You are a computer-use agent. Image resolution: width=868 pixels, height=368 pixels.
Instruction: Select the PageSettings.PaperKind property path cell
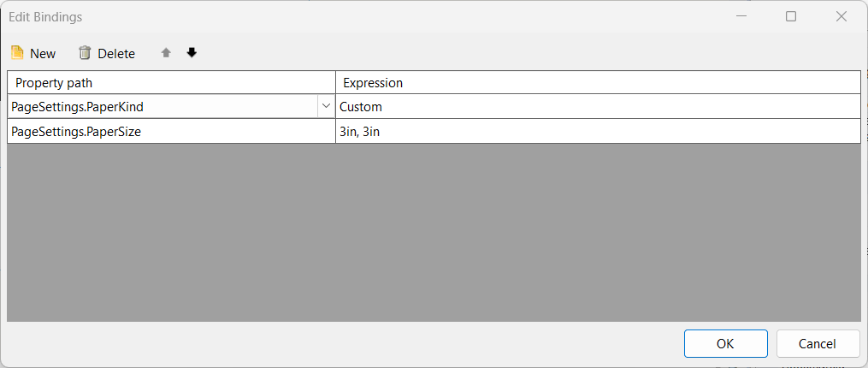162,107
